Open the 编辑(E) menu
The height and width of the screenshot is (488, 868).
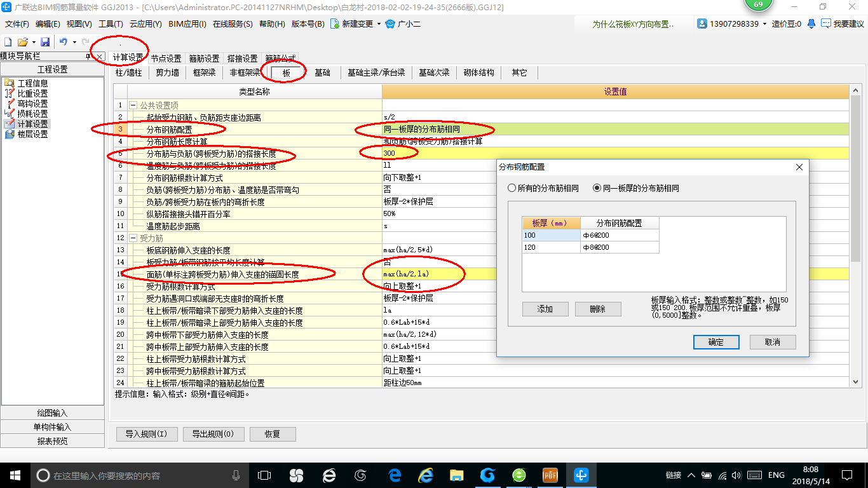(48, 24)
